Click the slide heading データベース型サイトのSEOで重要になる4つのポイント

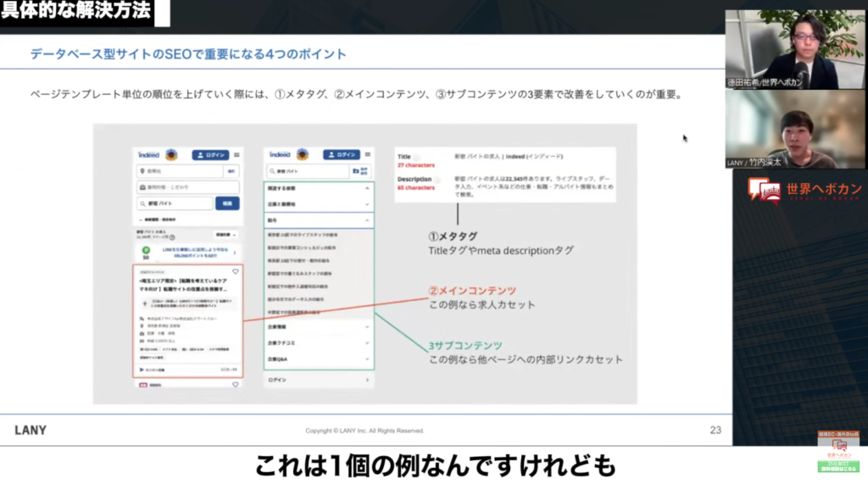188,54
